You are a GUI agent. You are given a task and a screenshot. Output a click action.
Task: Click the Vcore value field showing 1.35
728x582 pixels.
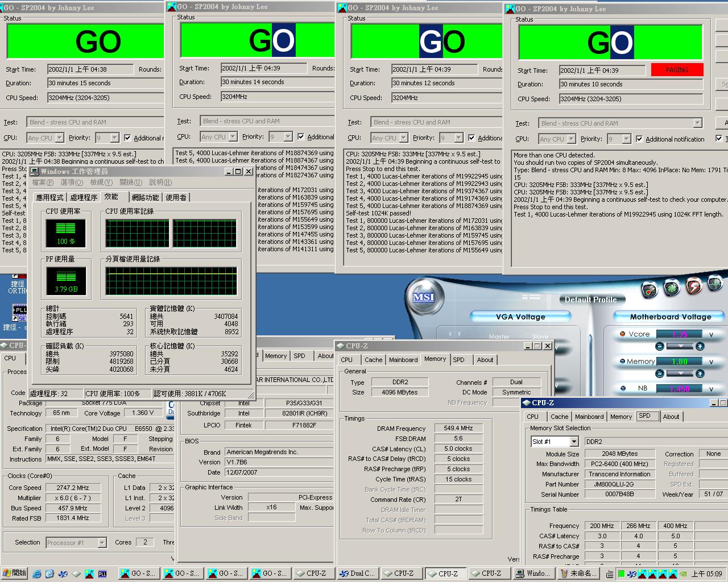pos(679,334)
